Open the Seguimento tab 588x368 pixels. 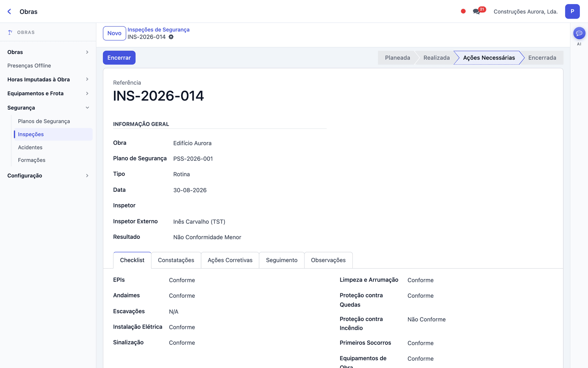point(282,260)
